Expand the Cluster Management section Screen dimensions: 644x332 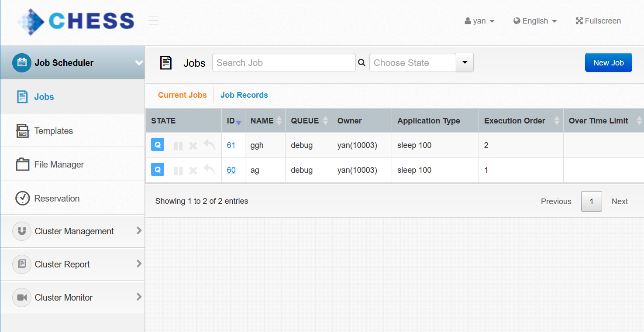[139, 230]
